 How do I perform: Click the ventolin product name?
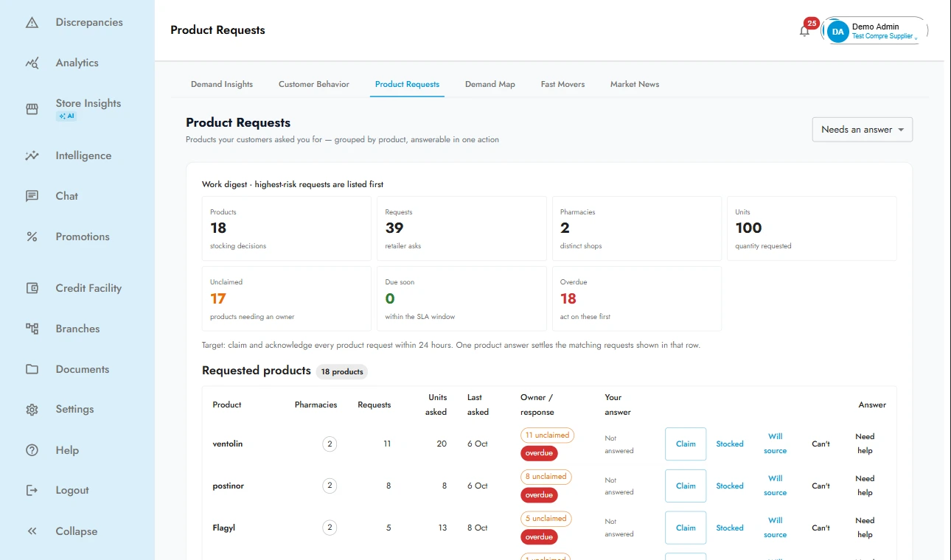(228, 444)
